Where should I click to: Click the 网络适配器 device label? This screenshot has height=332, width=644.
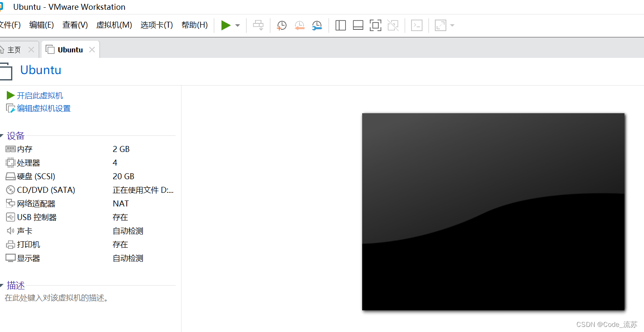coord(36,204)
